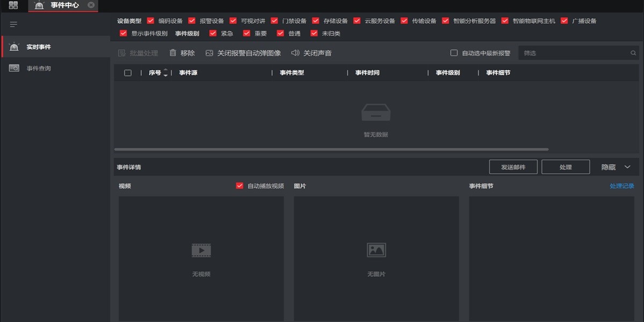The image size is (644, 322).
Task: Collapse sidebar with hamburger menu icon
Action: 14,24
